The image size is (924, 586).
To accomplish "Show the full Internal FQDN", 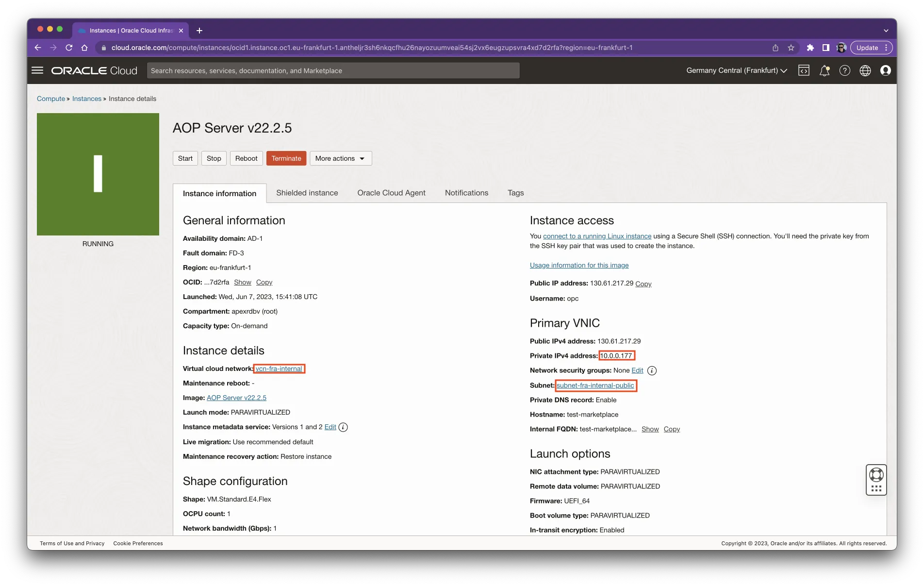I will 650,429.
